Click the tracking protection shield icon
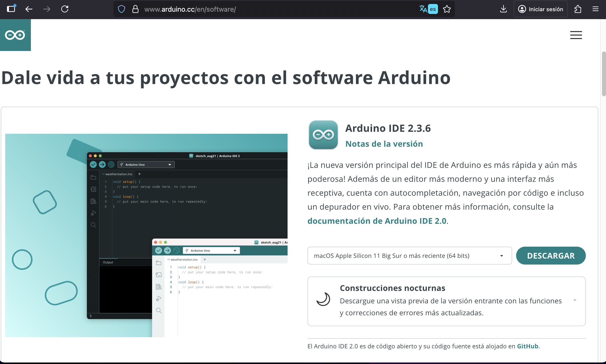606x364 pixels. click(121, 9)
